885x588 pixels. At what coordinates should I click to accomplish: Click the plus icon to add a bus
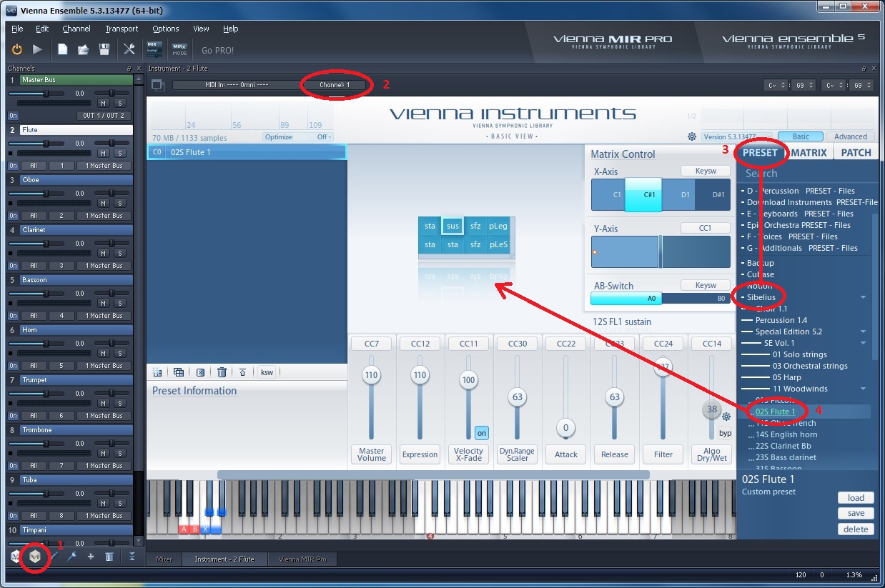pos(91,557)
